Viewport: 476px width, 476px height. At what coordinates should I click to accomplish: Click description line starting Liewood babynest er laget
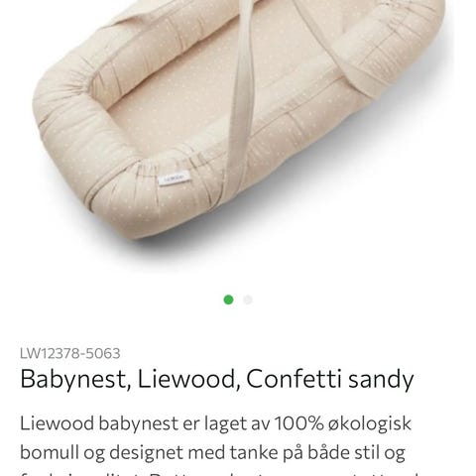pos(215,423)
